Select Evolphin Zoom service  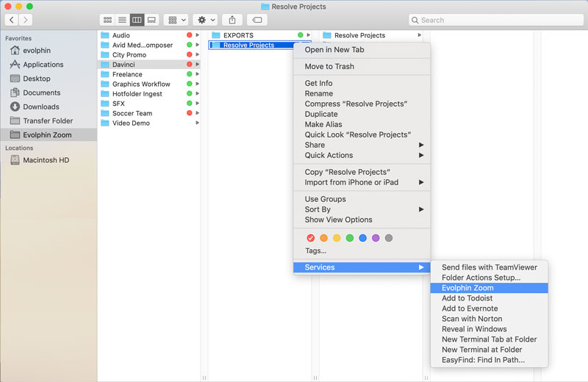[490, 288]
